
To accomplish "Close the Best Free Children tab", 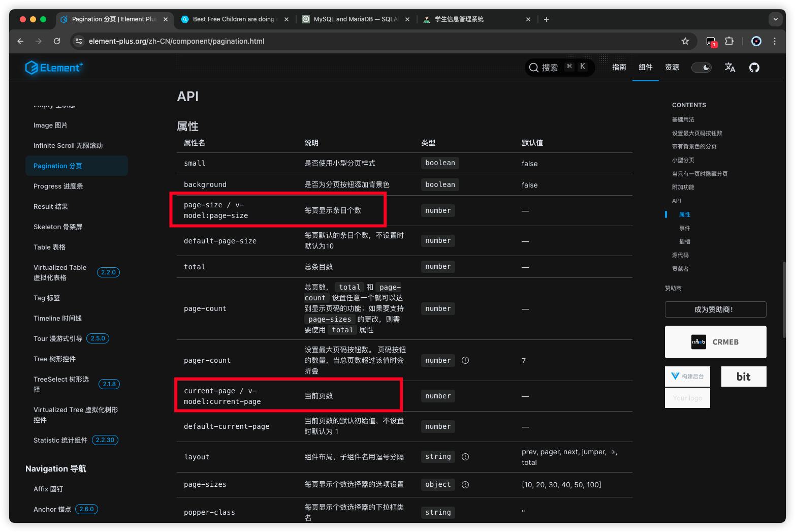I will pyautogui.click(x=287, y=19).
